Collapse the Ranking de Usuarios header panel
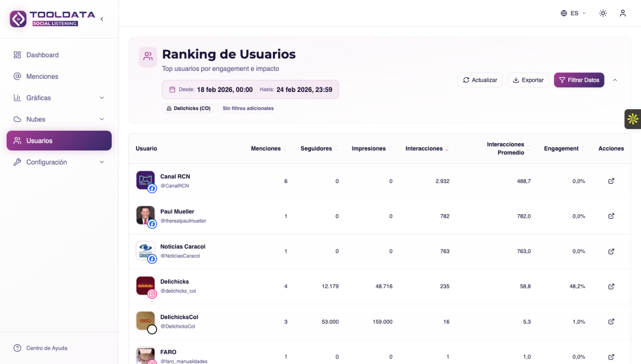Viewport: 641px width, 364px height. [x=615, y=80]
